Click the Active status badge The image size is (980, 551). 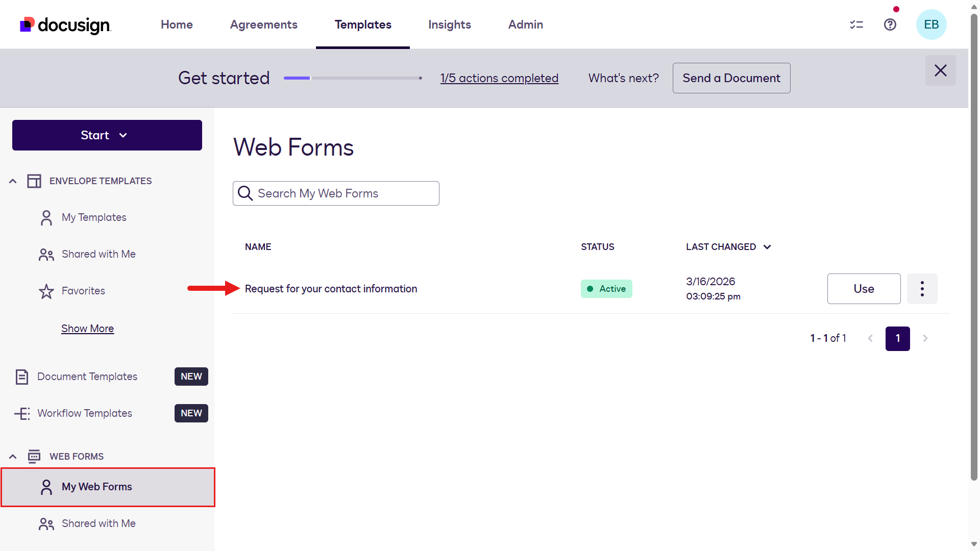(606, 289)
